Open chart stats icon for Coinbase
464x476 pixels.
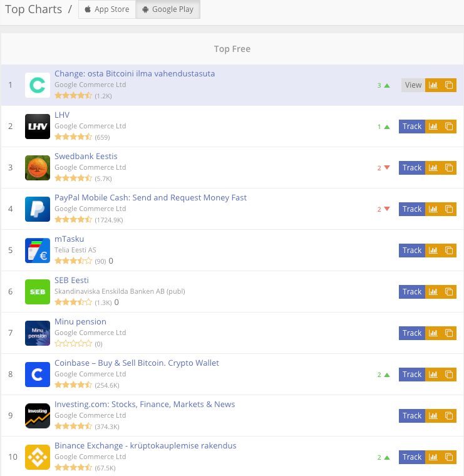coord(433,375)
